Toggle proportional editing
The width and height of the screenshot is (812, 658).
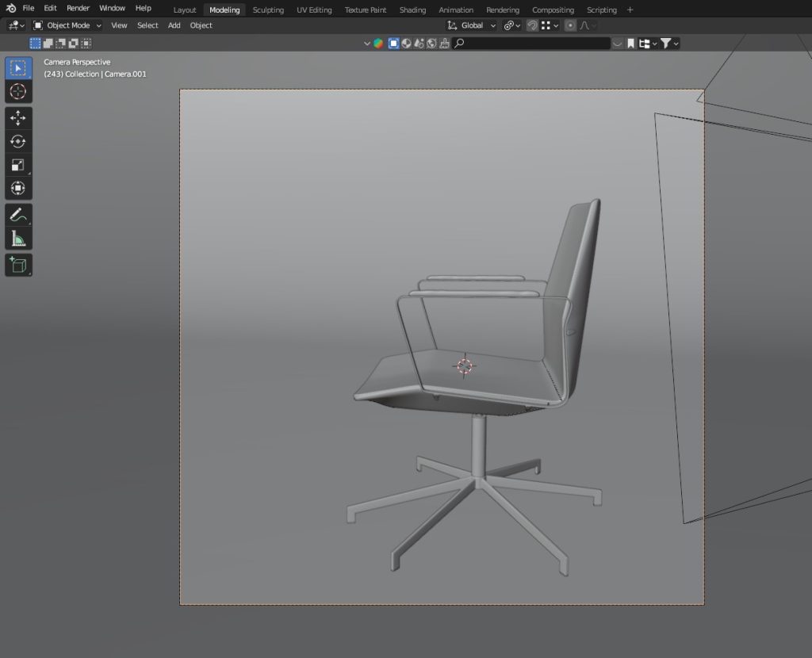[570, 25]
